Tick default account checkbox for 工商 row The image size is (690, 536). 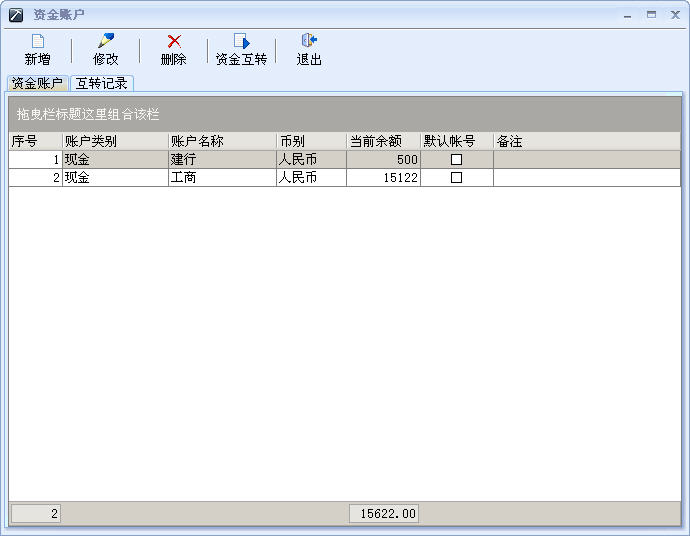(x=456, y=177)
